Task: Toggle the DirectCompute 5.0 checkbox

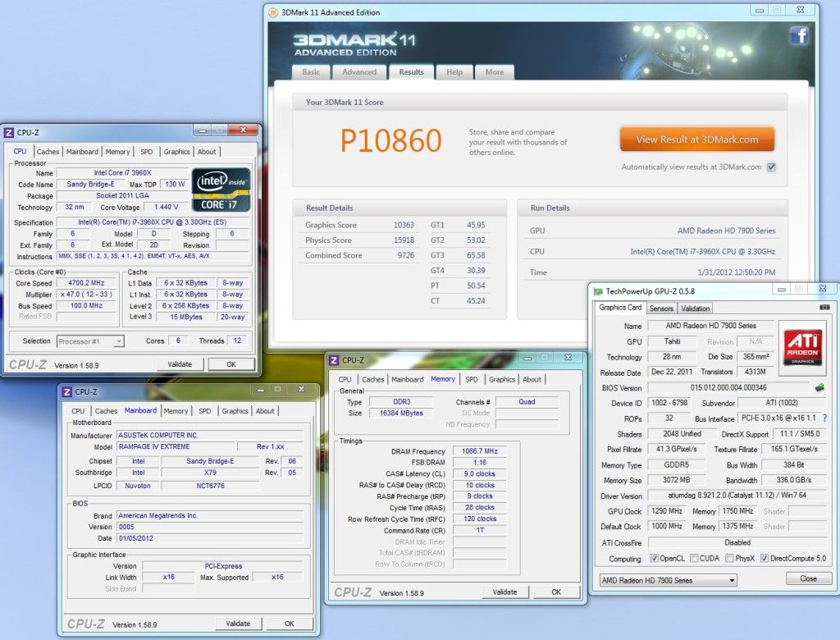Action: point(764,558)
